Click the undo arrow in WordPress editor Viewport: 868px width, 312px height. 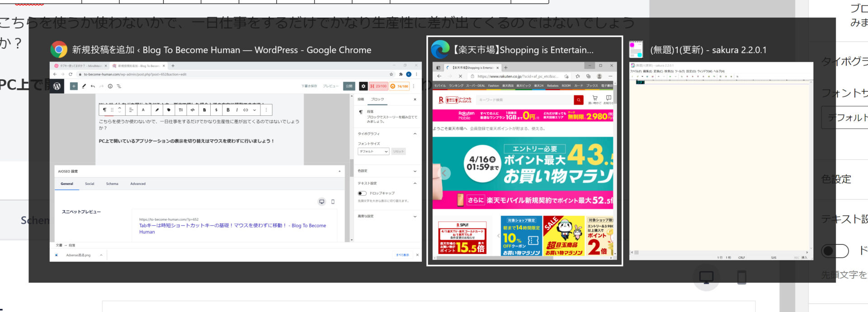click(x=93, y=86)
